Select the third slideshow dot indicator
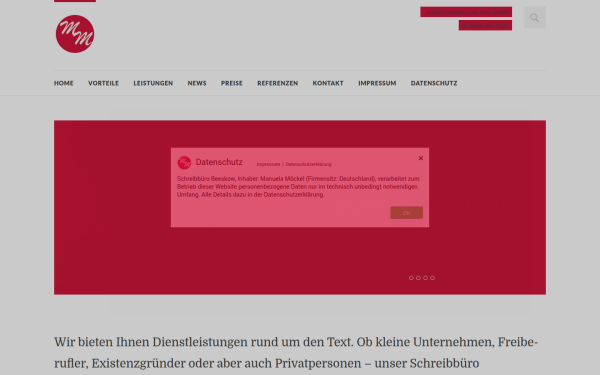The image size is (600, 375). pos(426,278)
